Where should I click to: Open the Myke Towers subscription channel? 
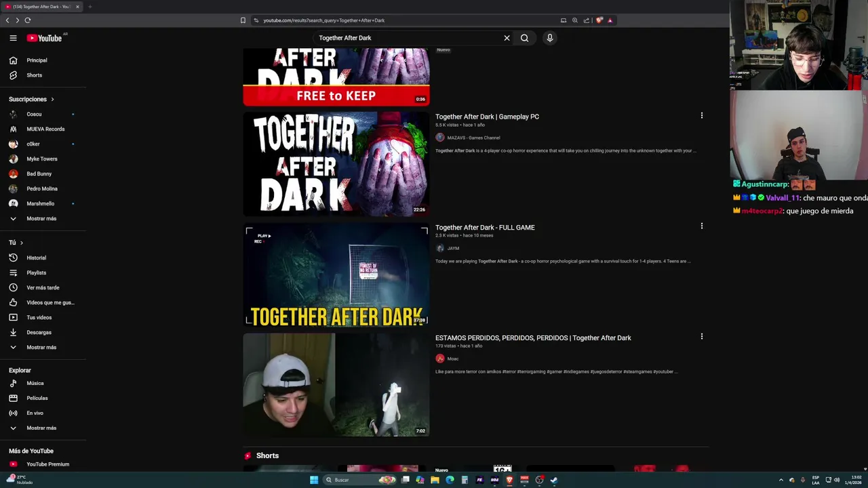43,159
